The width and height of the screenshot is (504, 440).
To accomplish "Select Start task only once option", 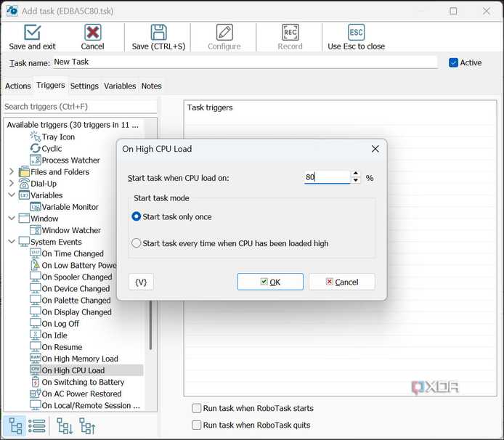I will [x=137, y=216].
